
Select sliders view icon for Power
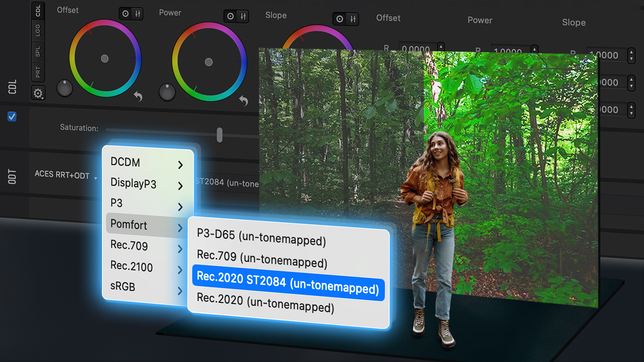(x=243, y=16)
